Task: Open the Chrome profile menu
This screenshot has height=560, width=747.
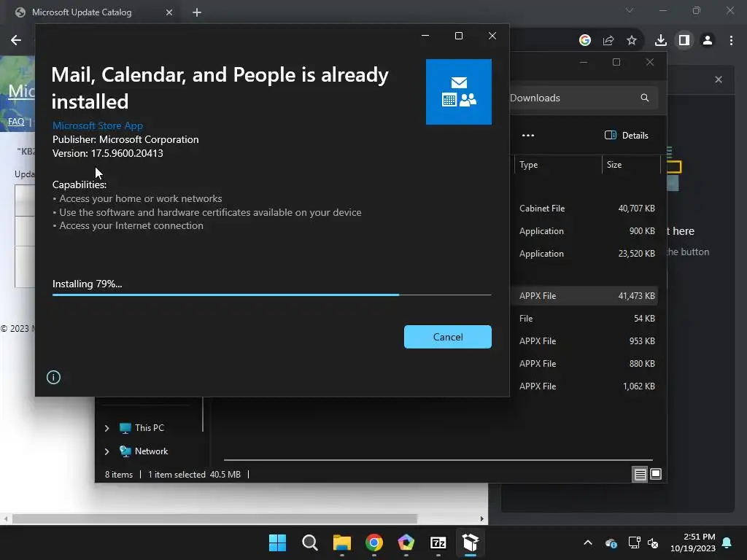Action: [x=708, y=41]
